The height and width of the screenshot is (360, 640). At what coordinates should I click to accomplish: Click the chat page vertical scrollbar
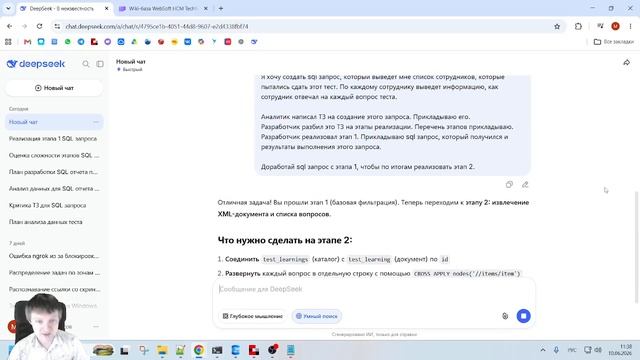click(636, 247)
